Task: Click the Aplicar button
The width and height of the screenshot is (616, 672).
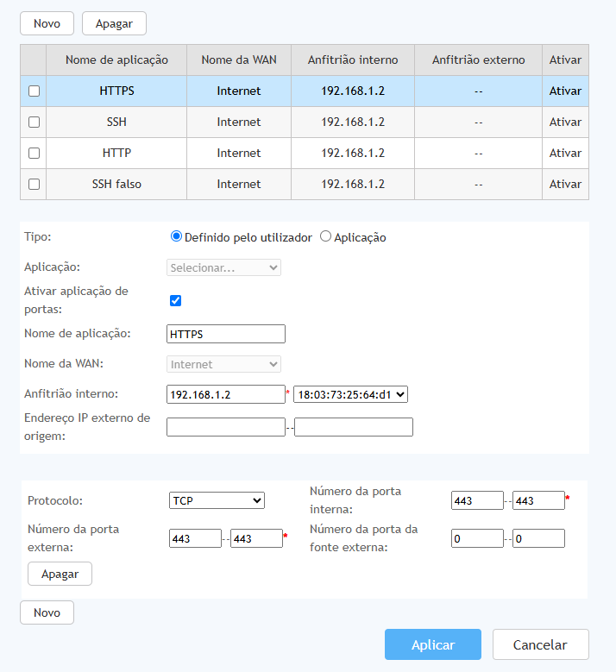Action: pos(432,644)
